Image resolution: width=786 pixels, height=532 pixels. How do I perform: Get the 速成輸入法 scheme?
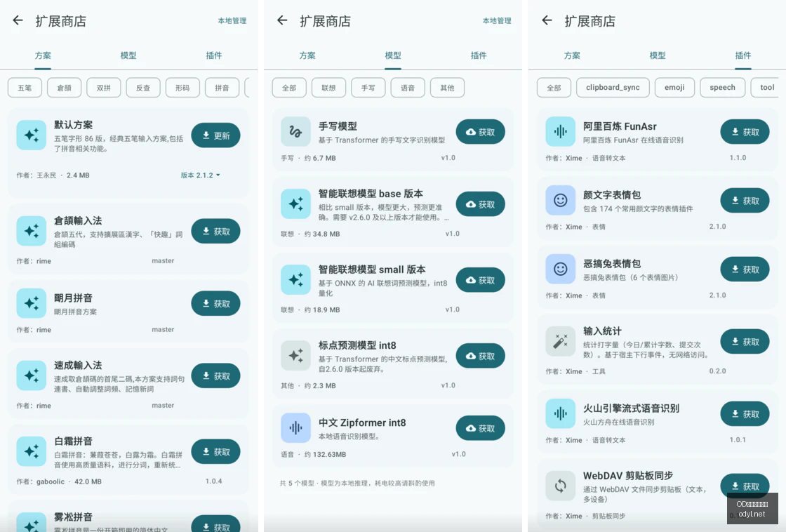[215, 376]
